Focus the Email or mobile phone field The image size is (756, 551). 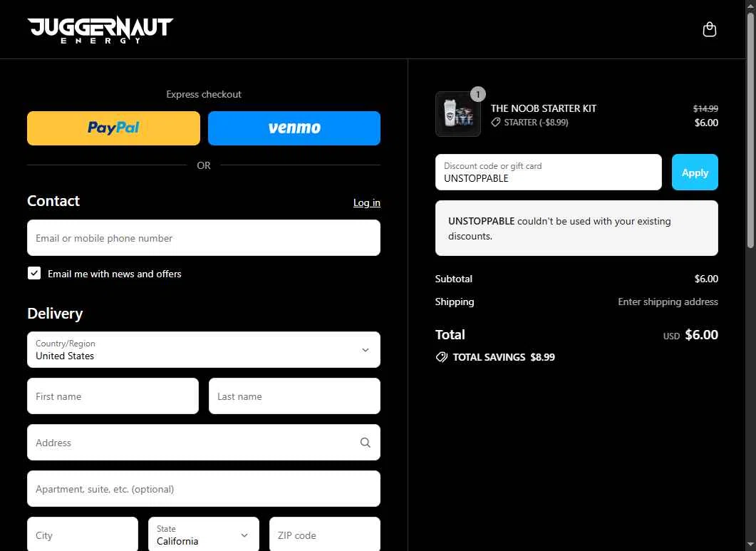click(204, 238)
